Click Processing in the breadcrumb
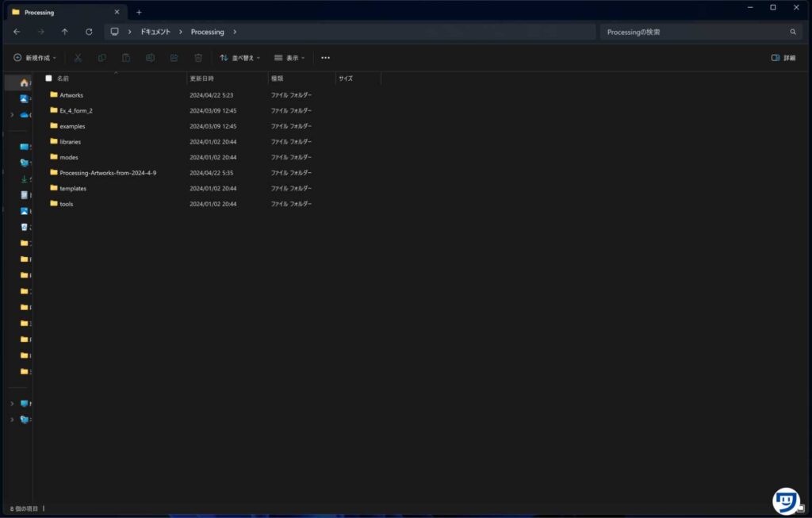The image size is (812, 518). coord(207,32)
